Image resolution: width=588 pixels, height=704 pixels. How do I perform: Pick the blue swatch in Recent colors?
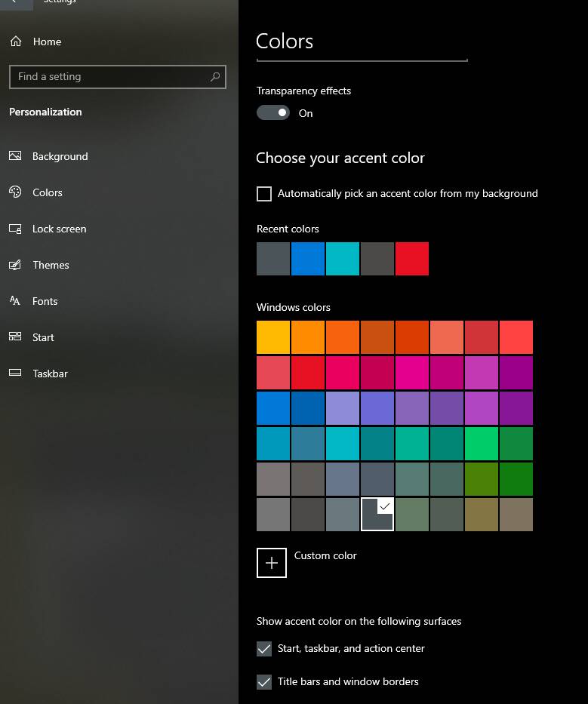click(308, 259)
